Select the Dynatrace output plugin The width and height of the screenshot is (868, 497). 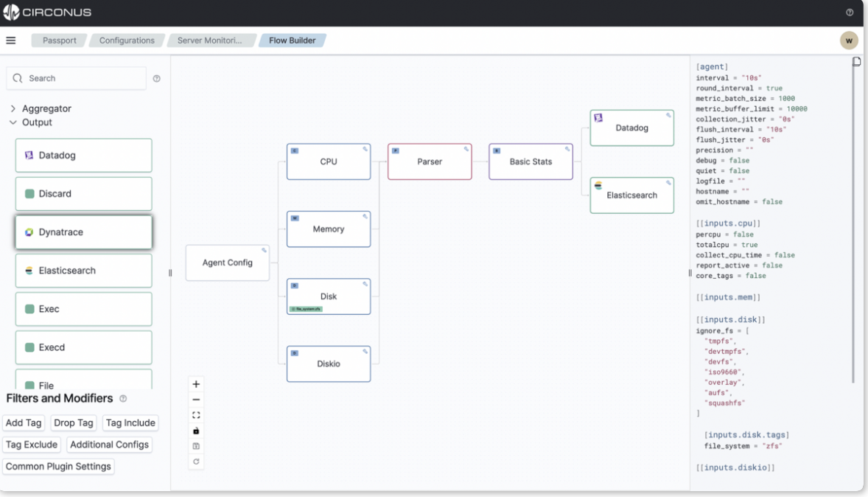point(83,232)
